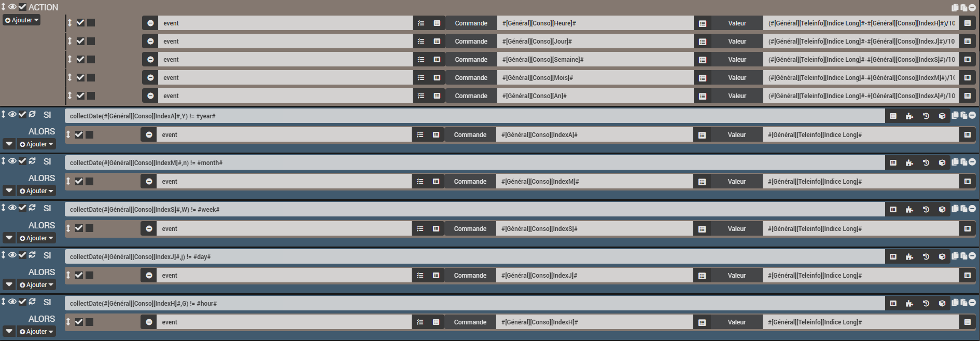Viewport: 980px width, 341px height.
Task: Toggle repeat icon on IndexH hour SI block
Action: [32, 302]
